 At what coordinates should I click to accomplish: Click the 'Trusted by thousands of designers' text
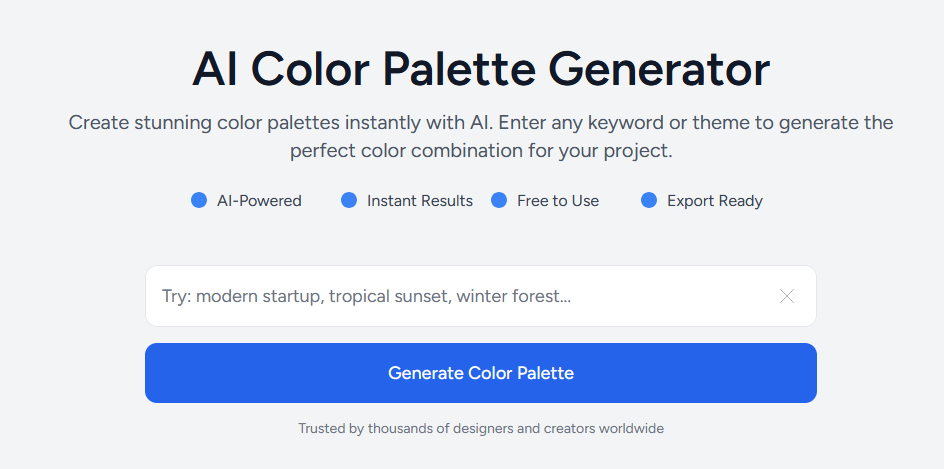[480, 428]
